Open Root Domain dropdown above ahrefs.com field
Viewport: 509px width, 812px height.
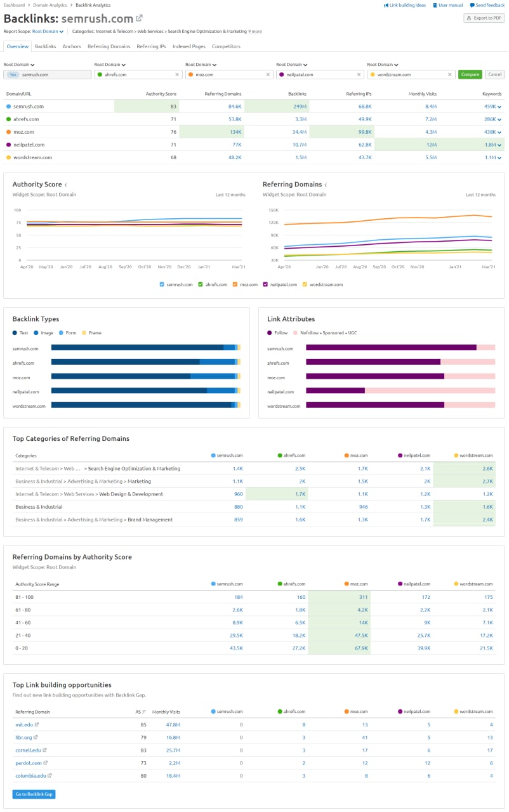coord(110,64)
